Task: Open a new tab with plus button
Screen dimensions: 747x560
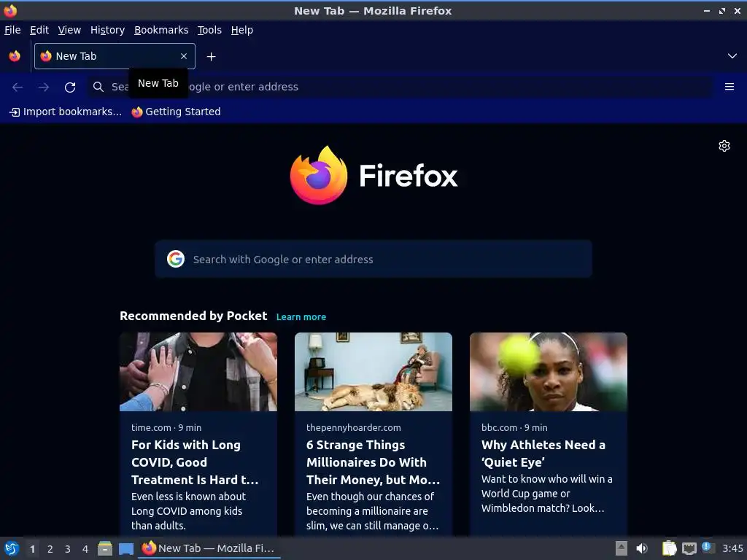Action: click(x=211, y=57)
